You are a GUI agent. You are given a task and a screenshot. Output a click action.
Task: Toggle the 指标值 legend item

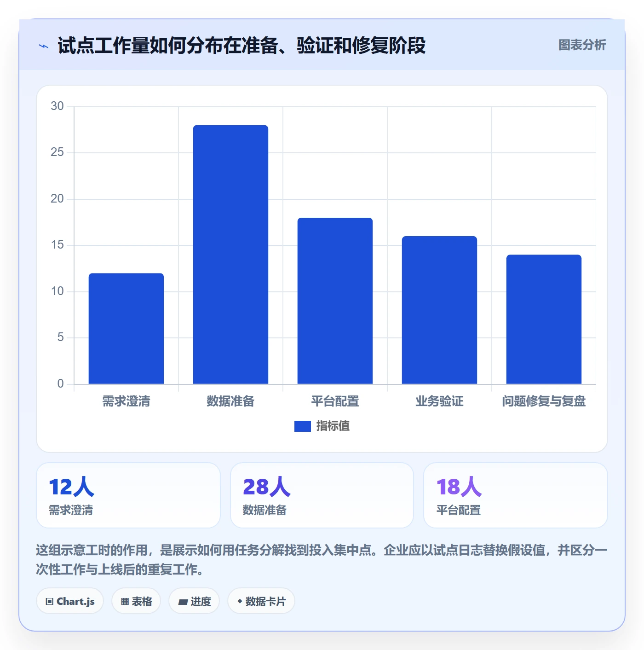[x=322, y=426]
